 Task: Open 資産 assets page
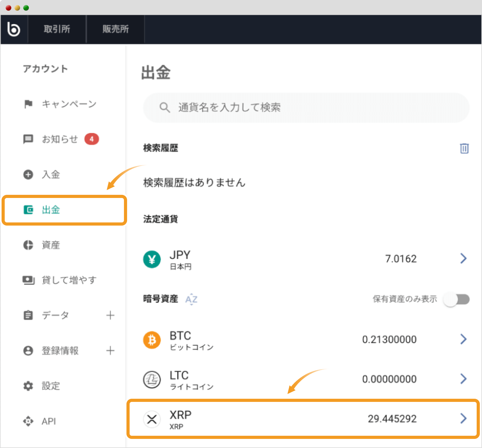(51, 245)
